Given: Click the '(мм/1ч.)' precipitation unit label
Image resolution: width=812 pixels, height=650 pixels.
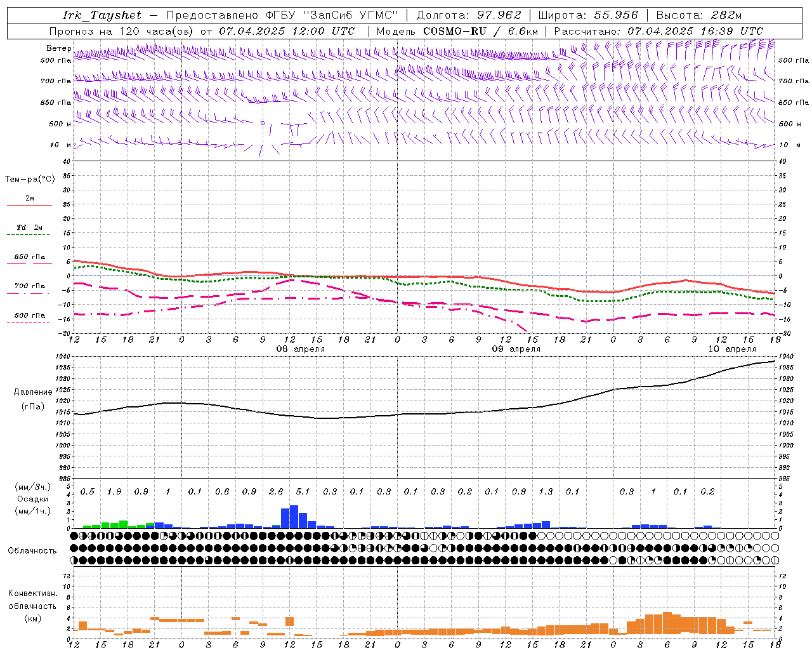Looking at the screenshot, I should click(32, 511).
